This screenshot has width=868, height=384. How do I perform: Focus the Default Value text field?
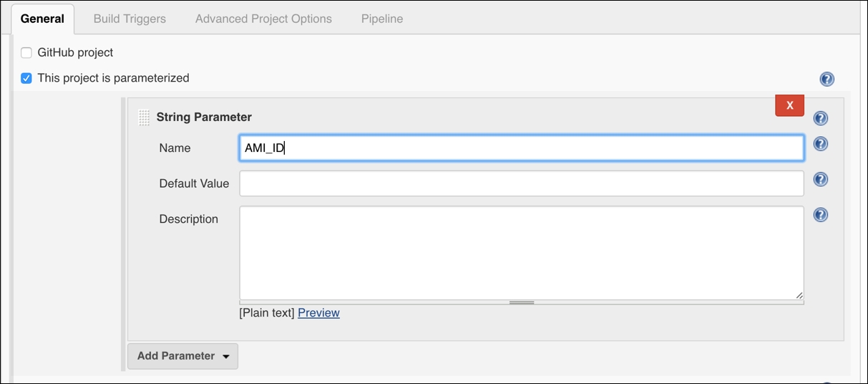[522, 183]
